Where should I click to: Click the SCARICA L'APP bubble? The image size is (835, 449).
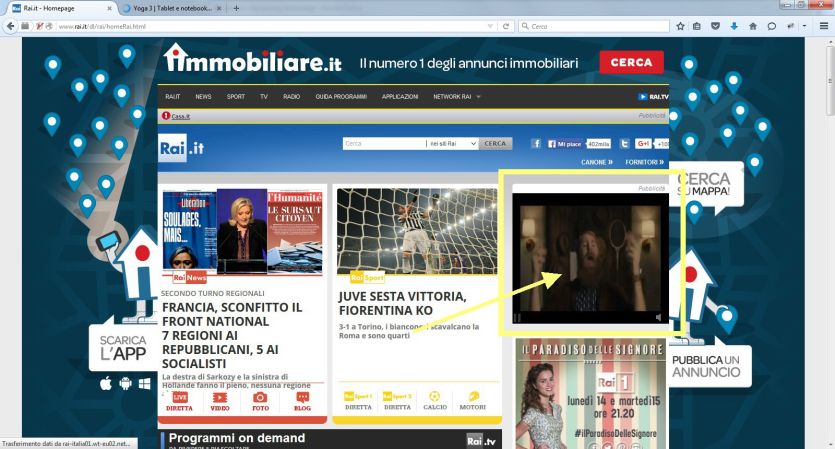click(x=124, y=348)
